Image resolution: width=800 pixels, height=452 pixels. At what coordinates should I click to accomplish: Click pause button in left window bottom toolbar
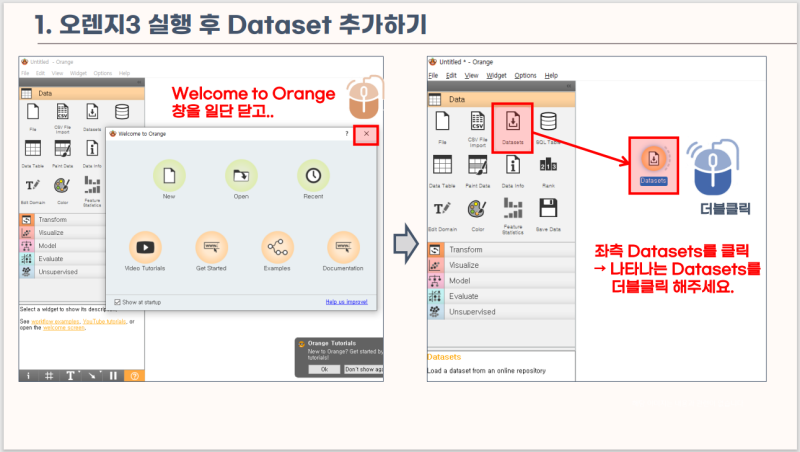tap(113, 376)
